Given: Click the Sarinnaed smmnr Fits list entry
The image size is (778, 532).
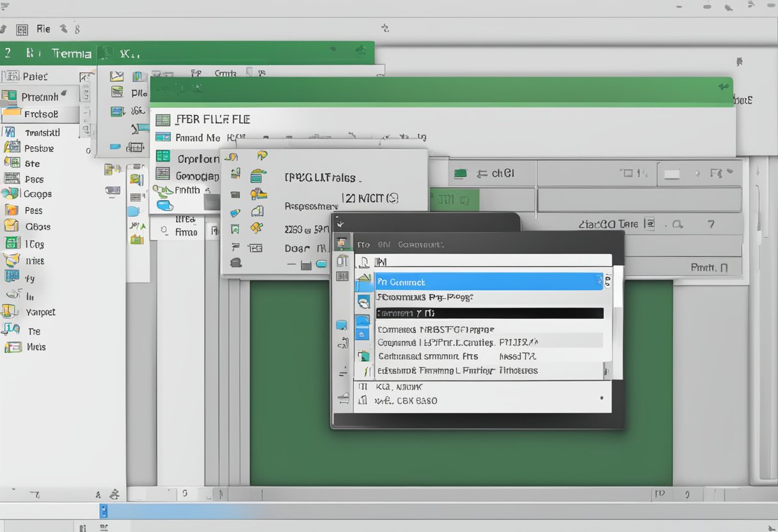Looking at the screenshot, I should coord(427,356).
